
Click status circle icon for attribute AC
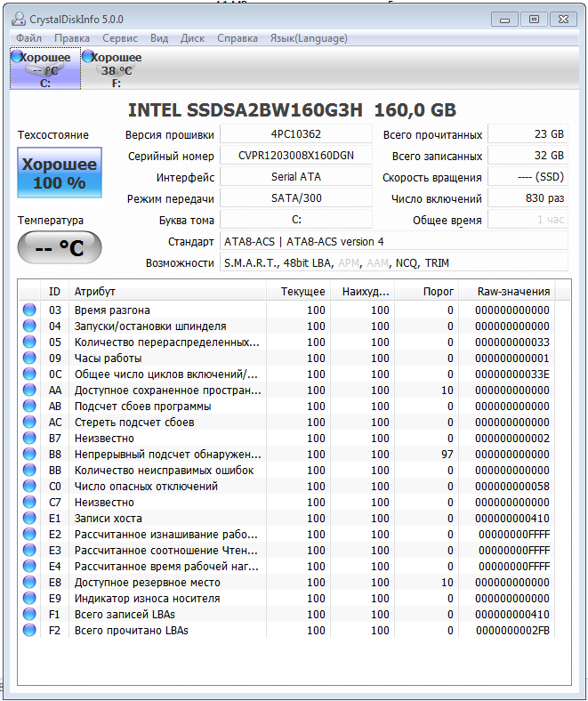tap(29, 422)
